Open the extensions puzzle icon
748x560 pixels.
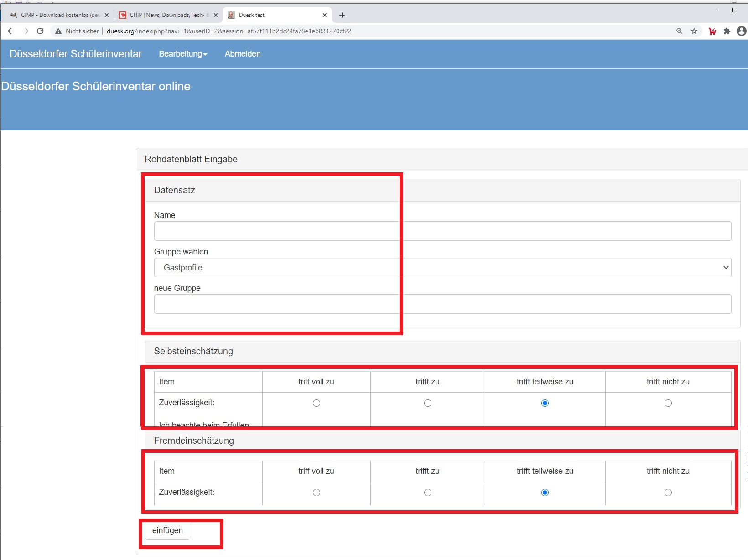(727, 31)
